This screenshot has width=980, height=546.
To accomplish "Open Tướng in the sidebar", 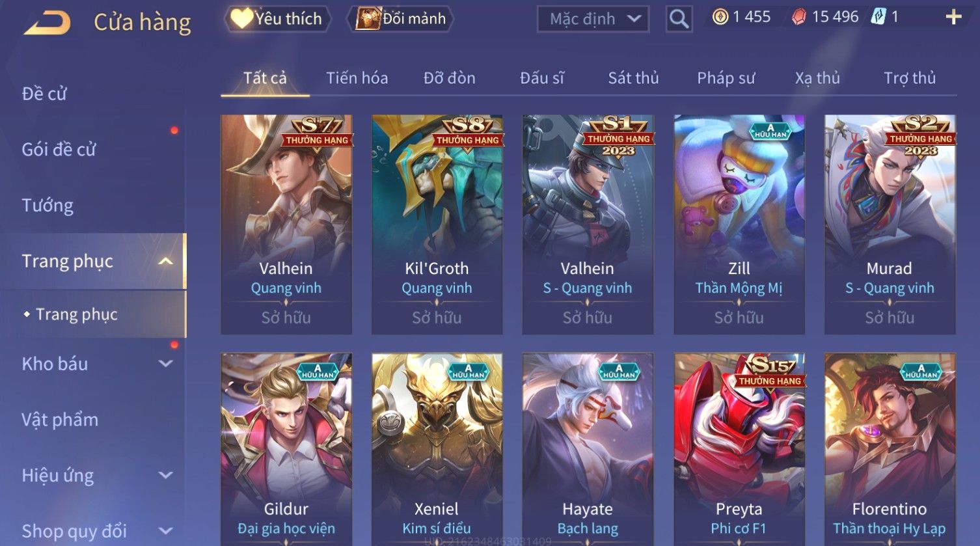I will [48, 206].
